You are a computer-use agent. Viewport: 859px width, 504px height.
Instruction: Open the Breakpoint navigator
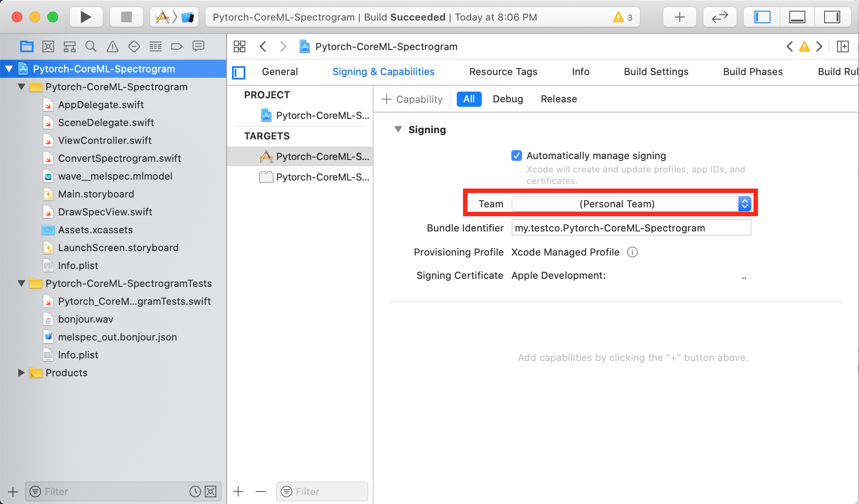point(177,46)
